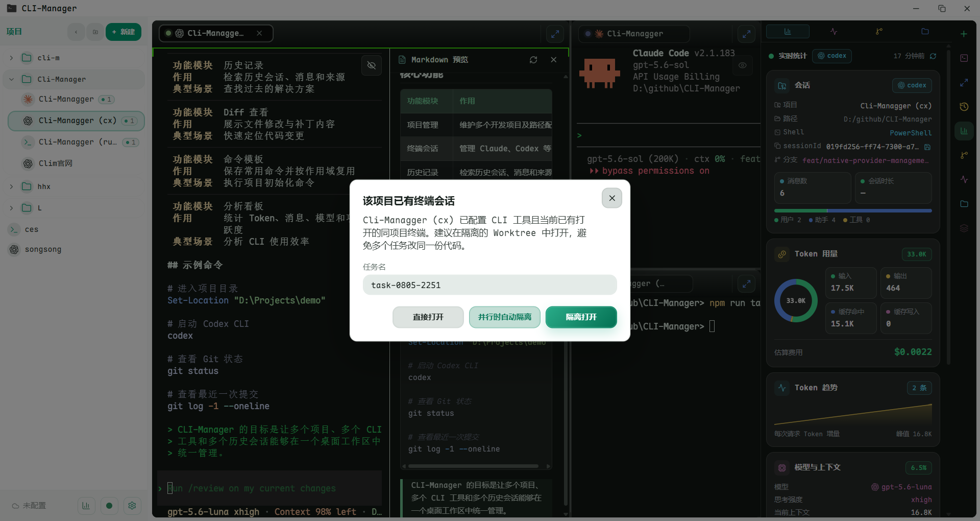Open the git branch icon in right rail

pos(964,155)
